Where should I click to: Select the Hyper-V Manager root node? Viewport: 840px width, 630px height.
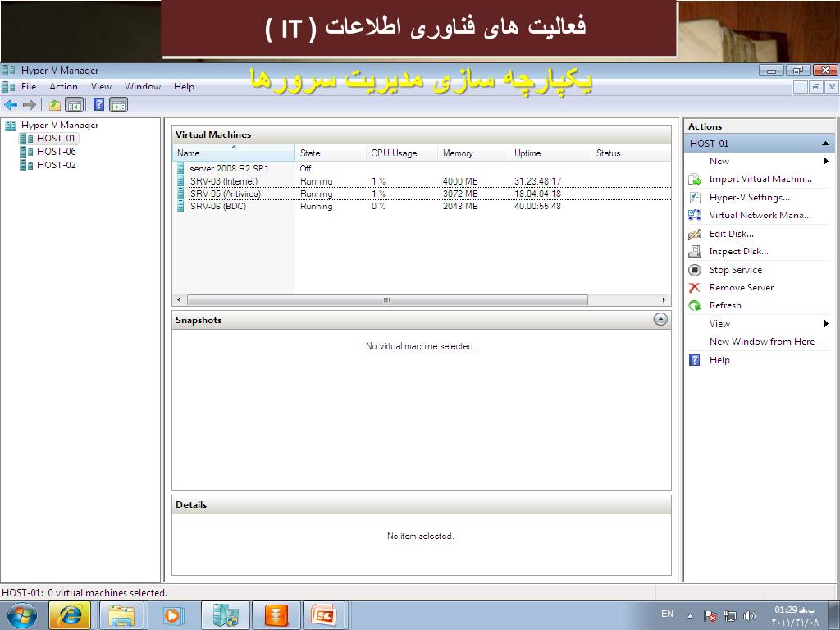[59, 125]
